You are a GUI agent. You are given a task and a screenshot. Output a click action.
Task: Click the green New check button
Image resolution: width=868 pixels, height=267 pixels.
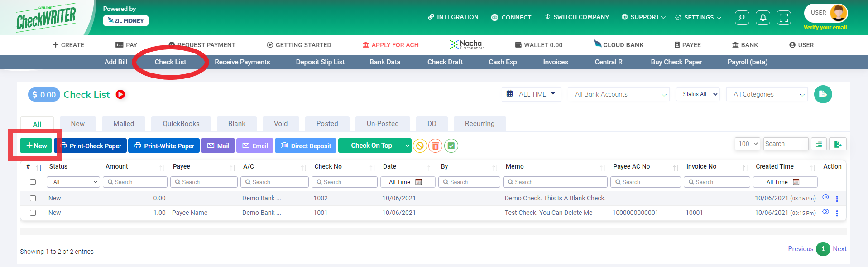point(36,146)
